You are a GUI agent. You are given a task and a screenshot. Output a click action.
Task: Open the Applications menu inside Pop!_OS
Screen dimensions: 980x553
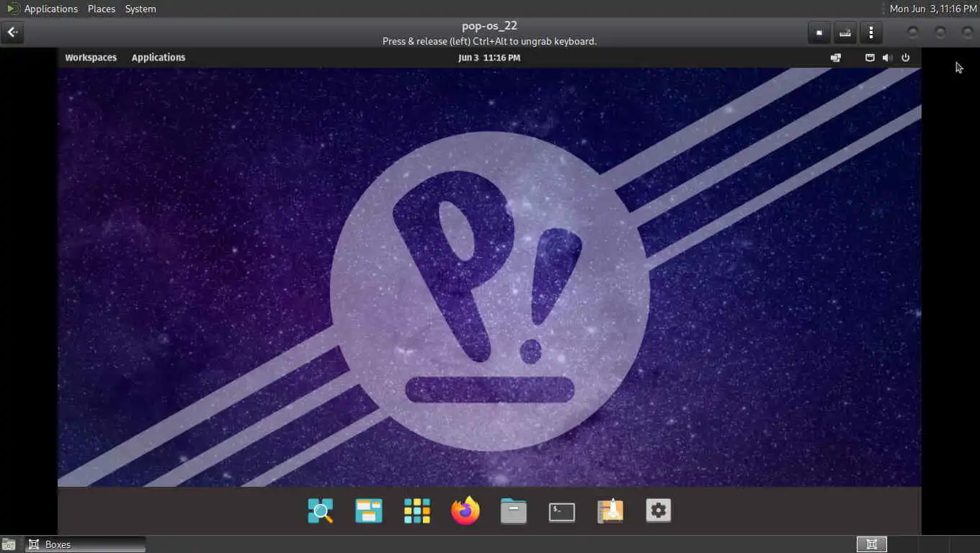pyautogui.click(x=159, y=58)
